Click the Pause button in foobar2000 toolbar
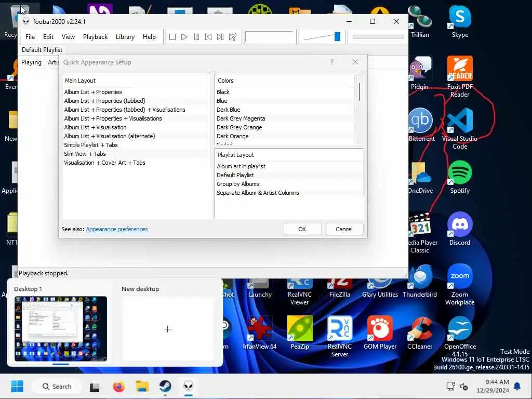 tap(196, 37)
